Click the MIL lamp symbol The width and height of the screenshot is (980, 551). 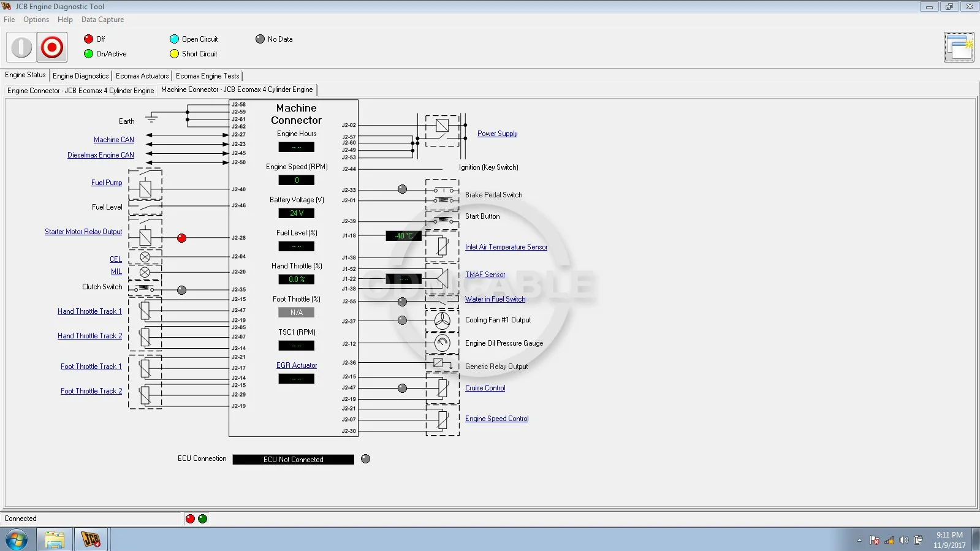(x=145, y=272)
